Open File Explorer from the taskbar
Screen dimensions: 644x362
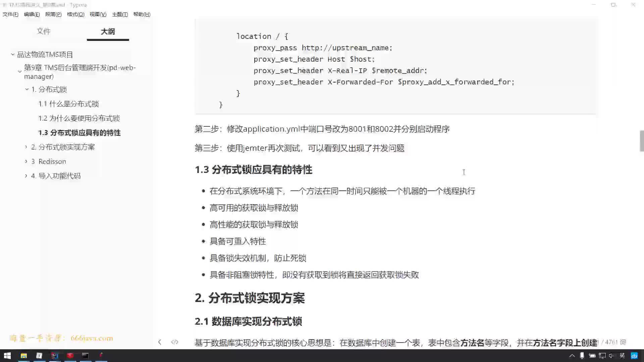23,356
